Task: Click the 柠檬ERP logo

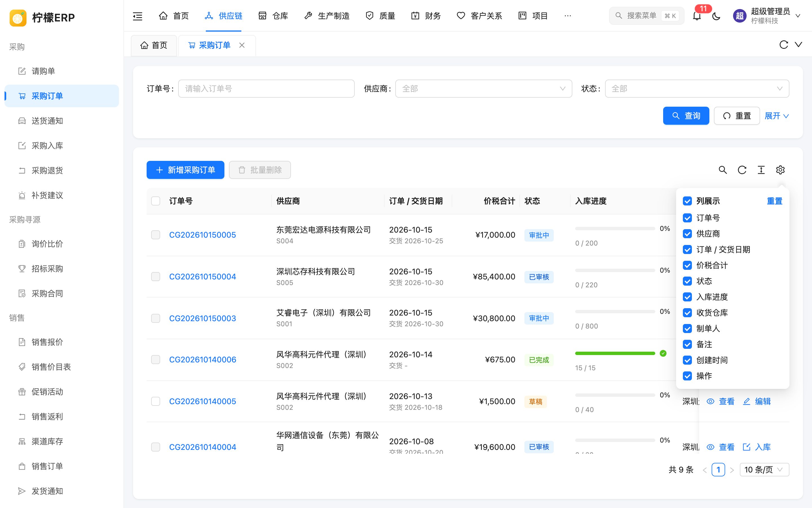Action: [x=42, y=17]
